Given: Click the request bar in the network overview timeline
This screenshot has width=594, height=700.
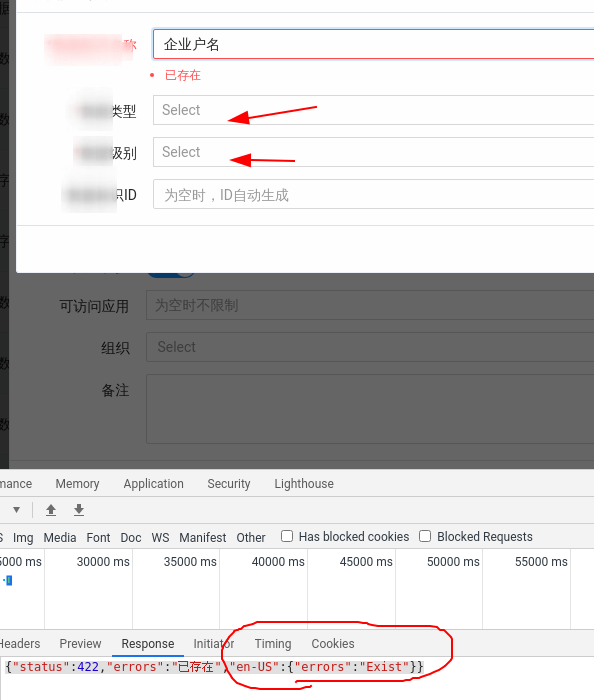Looking at the screenshot, I should coord(8,580).
